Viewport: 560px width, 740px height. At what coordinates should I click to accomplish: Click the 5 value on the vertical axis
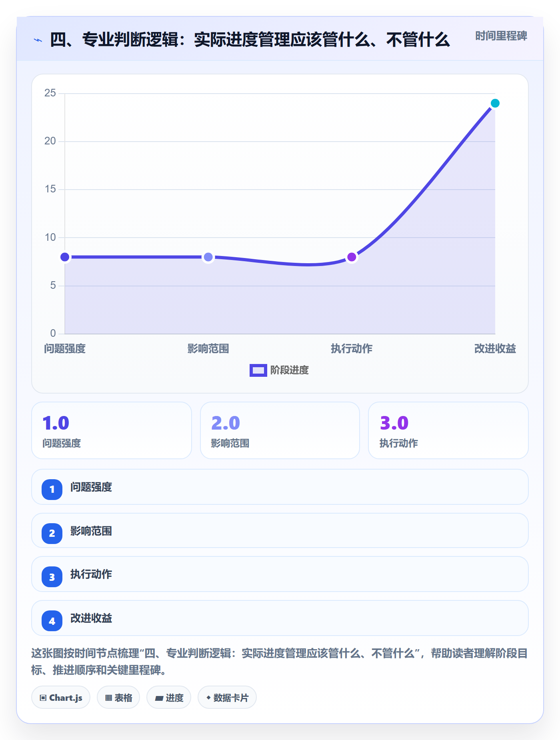(53, 286)
